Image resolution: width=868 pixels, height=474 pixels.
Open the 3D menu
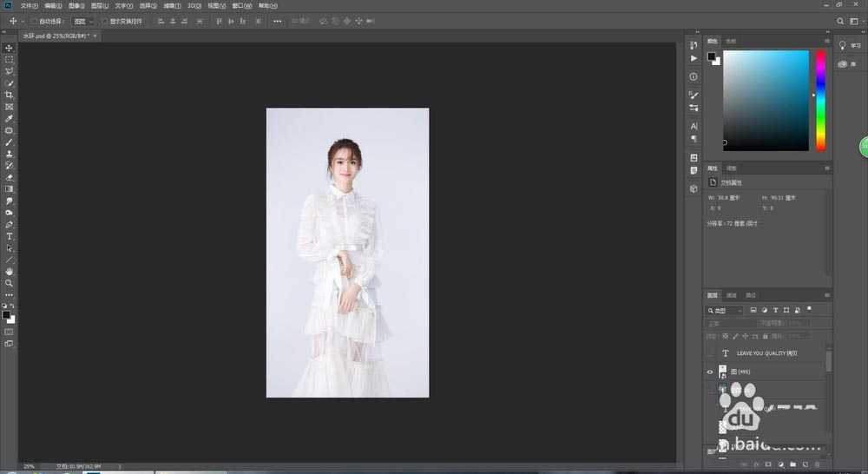pyautogui.click(x=194, y=5)
